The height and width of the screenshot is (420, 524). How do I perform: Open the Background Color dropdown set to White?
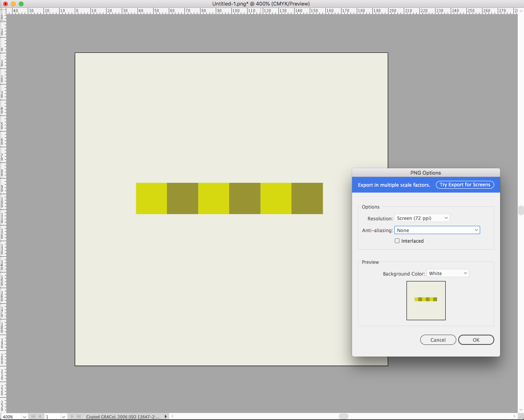[x=448, y=273]
